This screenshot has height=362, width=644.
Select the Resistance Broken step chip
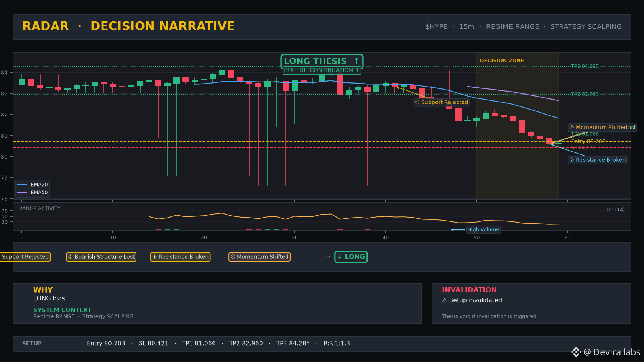click(180, 257)
